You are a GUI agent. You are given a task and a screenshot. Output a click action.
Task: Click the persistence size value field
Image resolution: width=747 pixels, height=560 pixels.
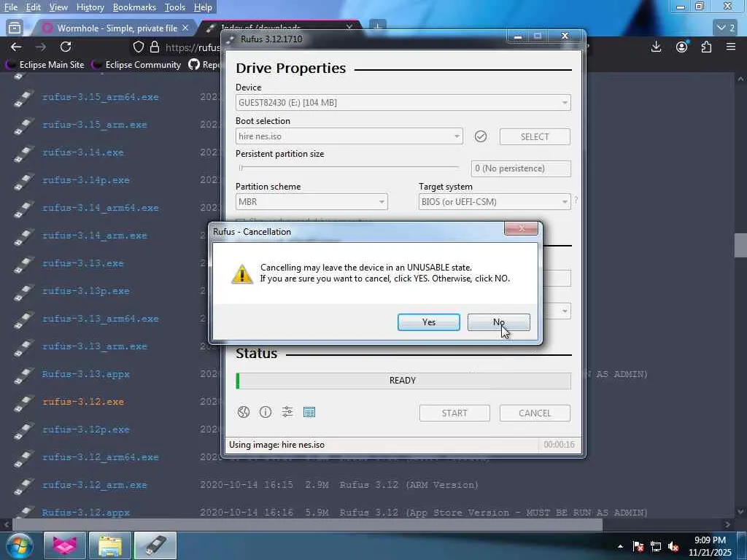(x=521, y=168)
